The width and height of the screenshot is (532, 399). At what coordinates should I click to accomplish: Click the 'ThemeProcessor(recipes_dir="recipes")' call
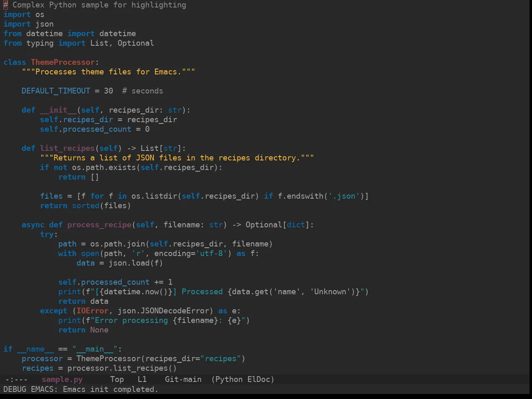tap(161, 358)
